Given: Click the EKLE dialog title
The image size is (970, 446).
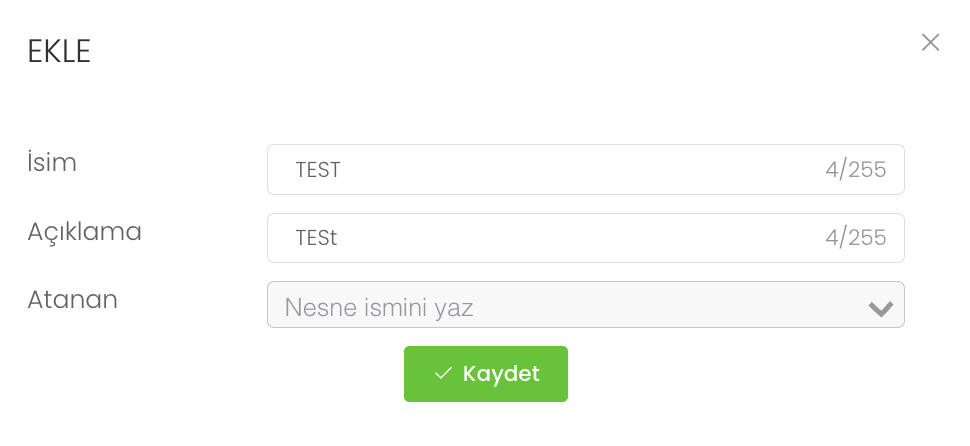Looking at the screenshot, I should click(x=59, y=52).
